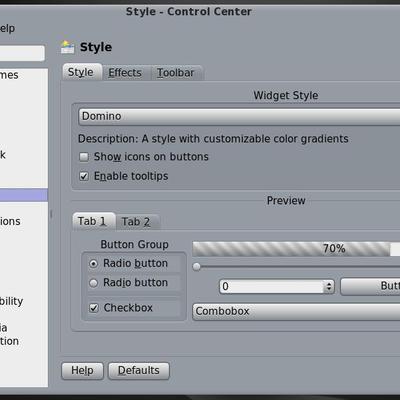Click the spinbox field showing 0
The width and height of the screenshot is (400, 400).
click(271, 286)
